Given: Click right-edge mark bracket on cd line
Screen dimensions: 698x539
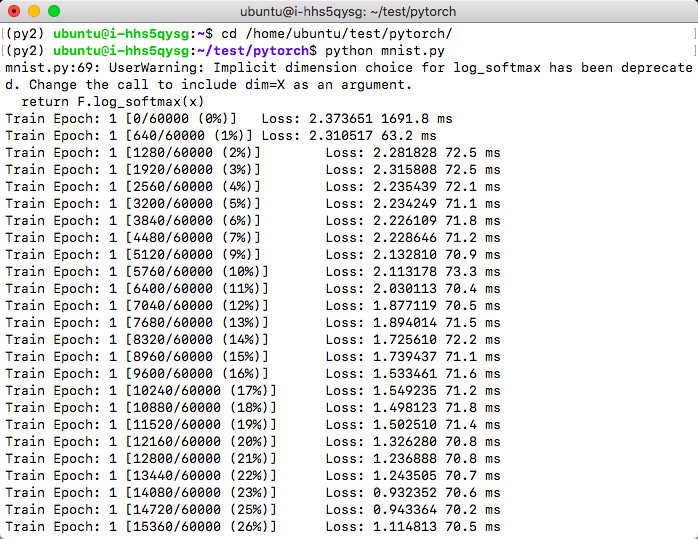Looking at the screenshot, I should (693, 34).
